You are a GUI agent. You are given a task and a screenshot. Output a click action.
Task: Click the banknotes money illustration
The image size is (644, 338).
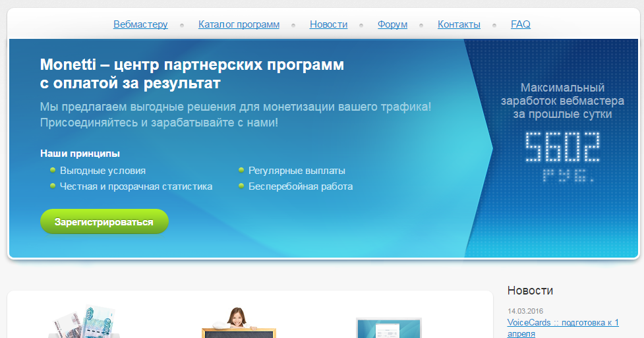point(84,321)
